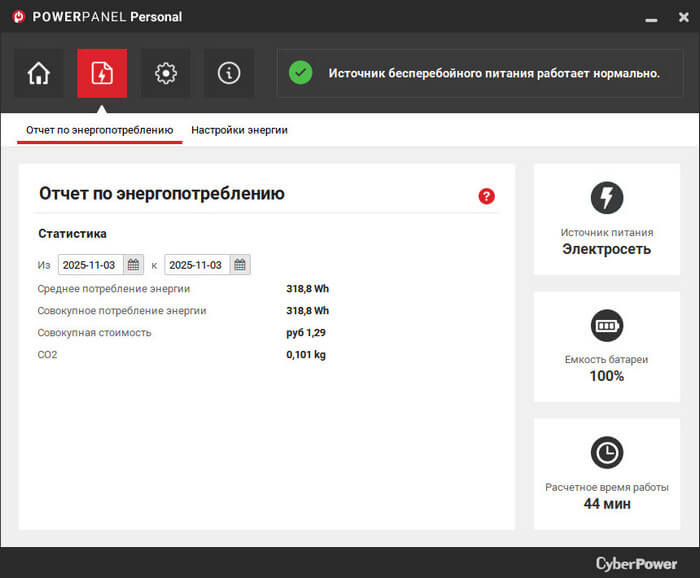Click the green status checkmark icon
Viewport: 700px width, 578px height.
[x=300, y=73]
